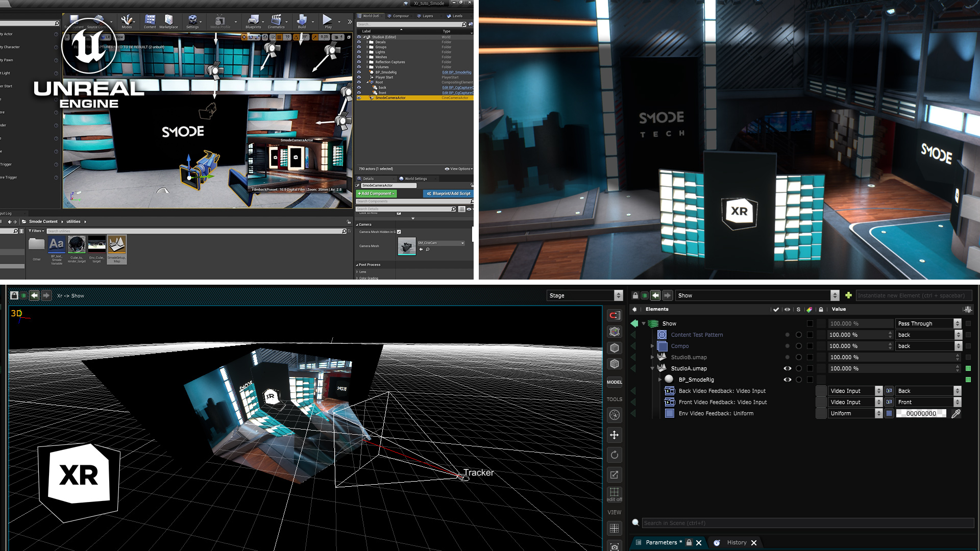This screenshot has width=980, height=551.
Task: Click the View grid icon in Smode sidebar
Action: pos(615,529)
